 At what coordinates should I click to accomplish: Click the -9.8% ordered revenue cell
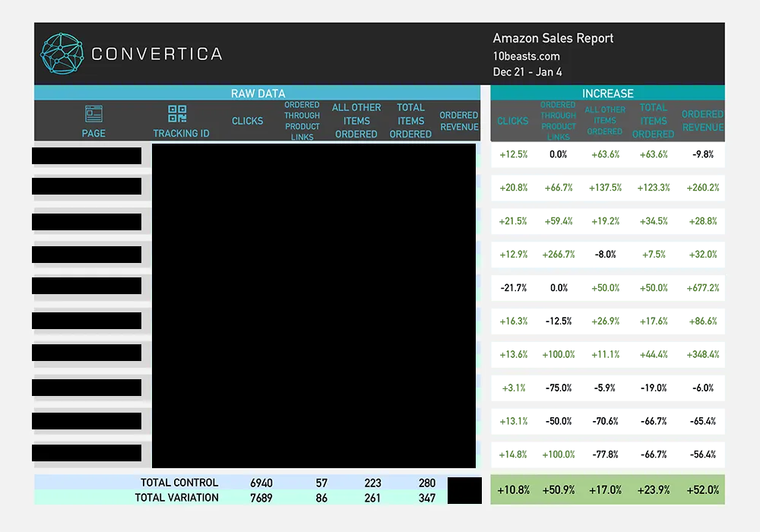[703, 154]
